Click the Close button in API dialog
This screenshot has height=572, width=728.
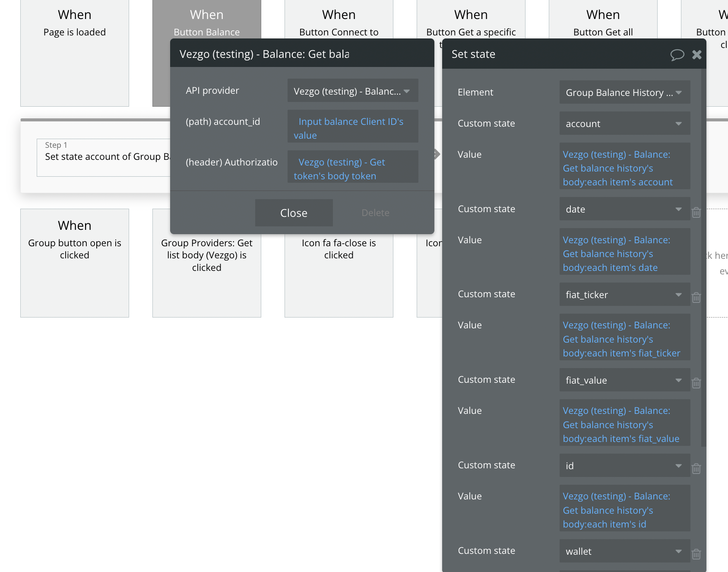(x=294, y=213)
